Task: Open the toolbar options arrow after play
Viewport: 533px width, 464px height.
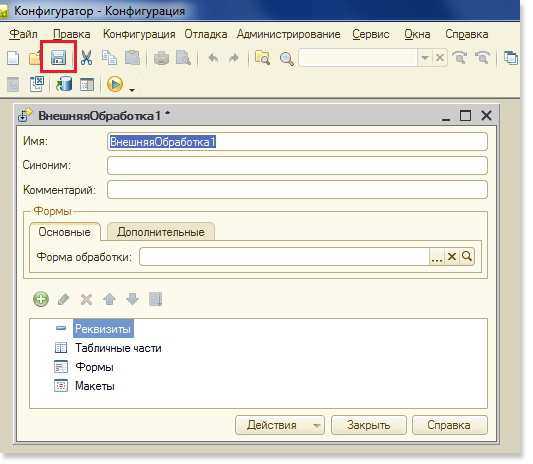Action: 132,90
